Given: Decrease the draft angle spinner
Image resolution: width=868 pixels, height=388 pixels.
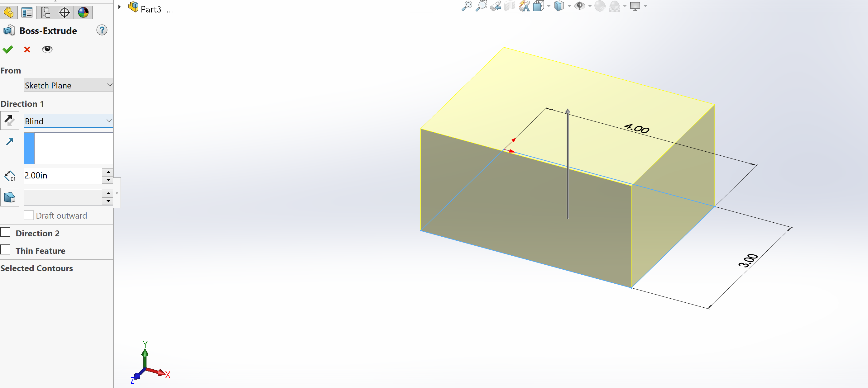Looking at the screenshot, I should (108, 201).
